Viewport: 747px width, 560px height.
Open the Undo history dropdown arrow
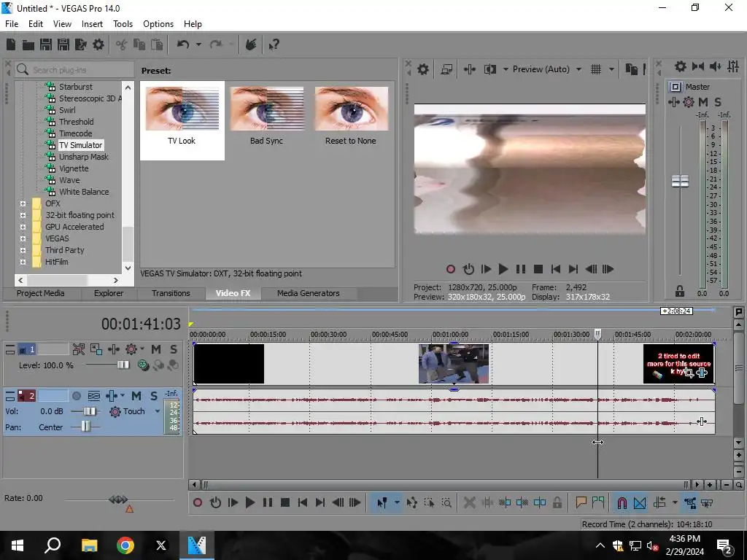pos(198,44)
